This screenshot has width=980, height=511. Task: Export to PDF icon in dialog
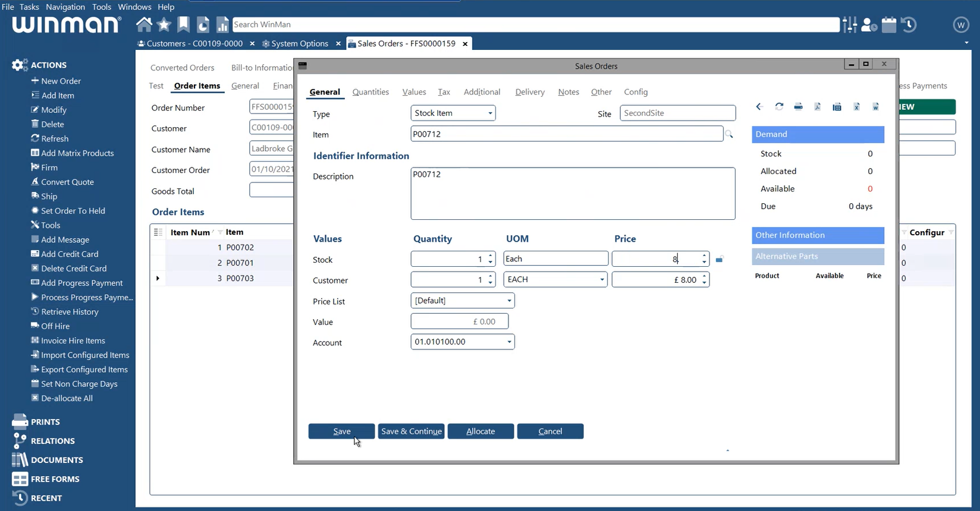(818, 107)
